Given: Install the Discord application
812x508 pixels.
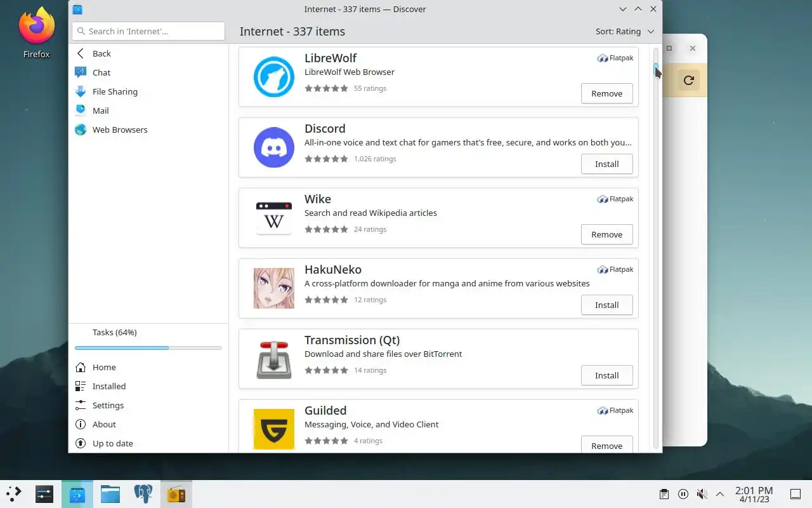Looking at the screenshot, I should [607, 164].
